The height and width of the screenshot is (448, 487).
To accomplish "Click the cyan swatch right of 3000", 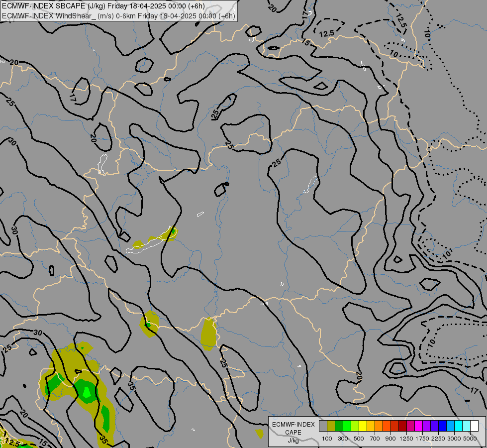I will (459, 426).
